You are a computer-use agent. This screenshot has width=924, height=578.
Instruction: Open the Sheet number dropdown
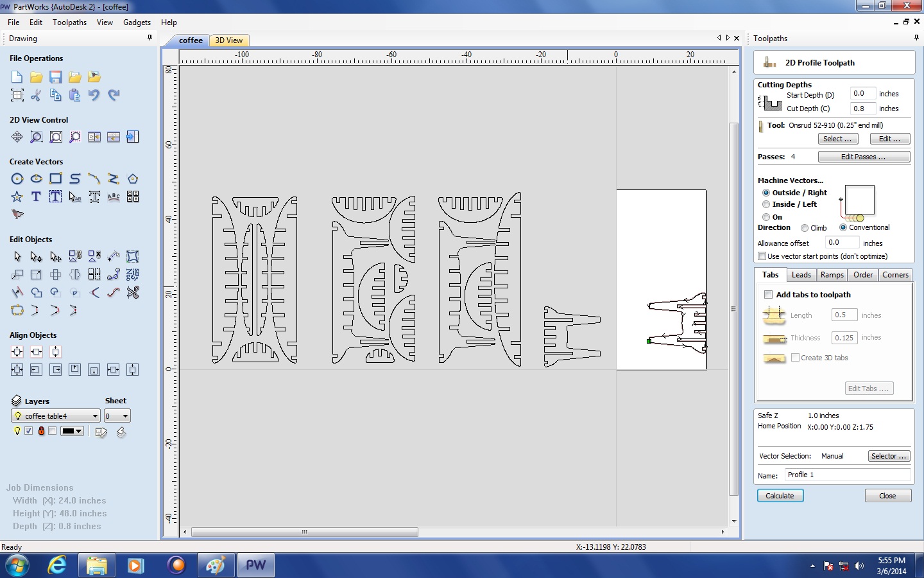(x=117, y=416)
